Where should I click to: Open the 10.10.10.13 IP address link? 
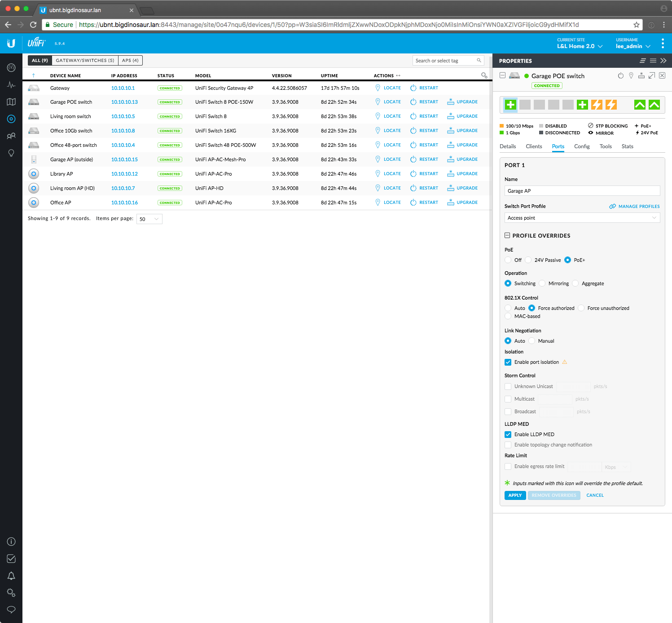click(x=124, y=102)
